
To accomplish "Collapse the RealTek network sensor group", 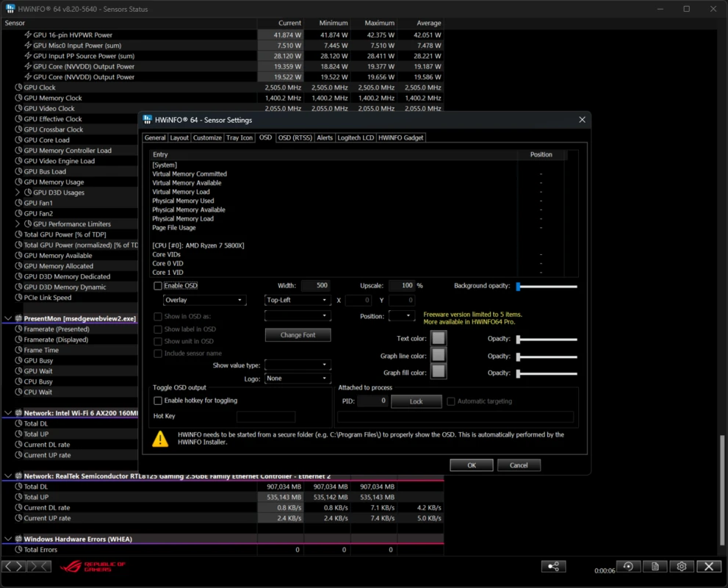I will click(x=8, y=476).
